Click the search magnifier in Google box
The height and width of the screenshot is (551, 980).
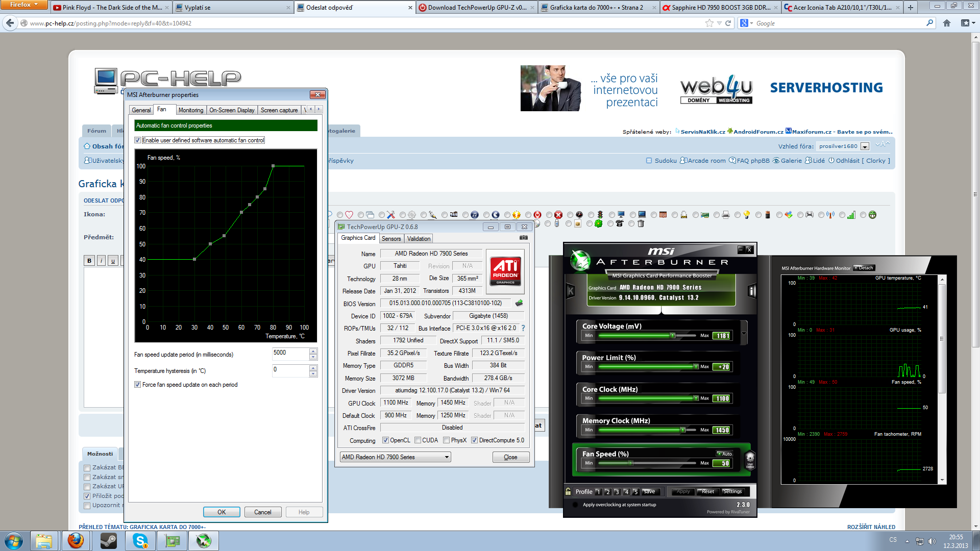click(929, 23)
